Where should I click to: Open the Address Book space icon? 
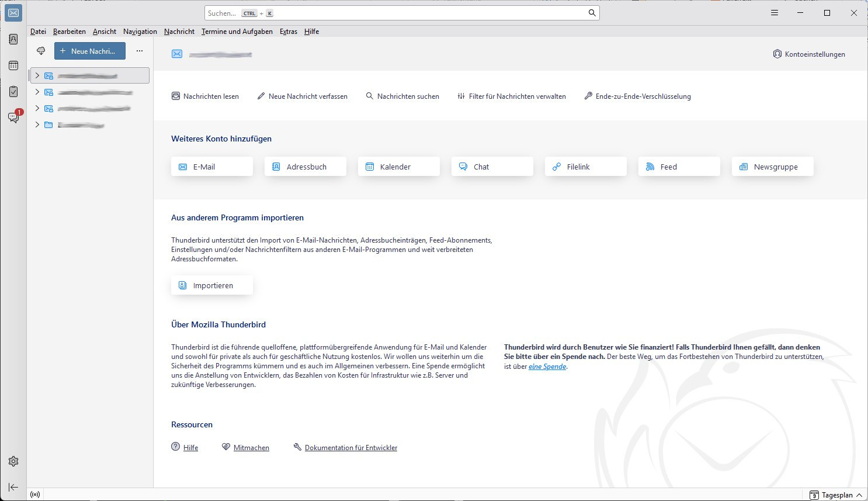coord(13,39)
